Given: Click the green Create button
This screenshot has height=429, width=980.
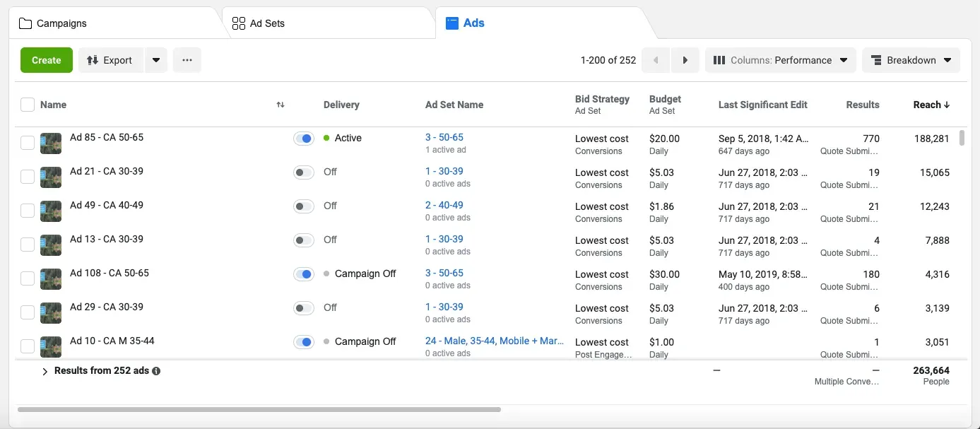Looking at the screenshot, I should pos(46,60).
